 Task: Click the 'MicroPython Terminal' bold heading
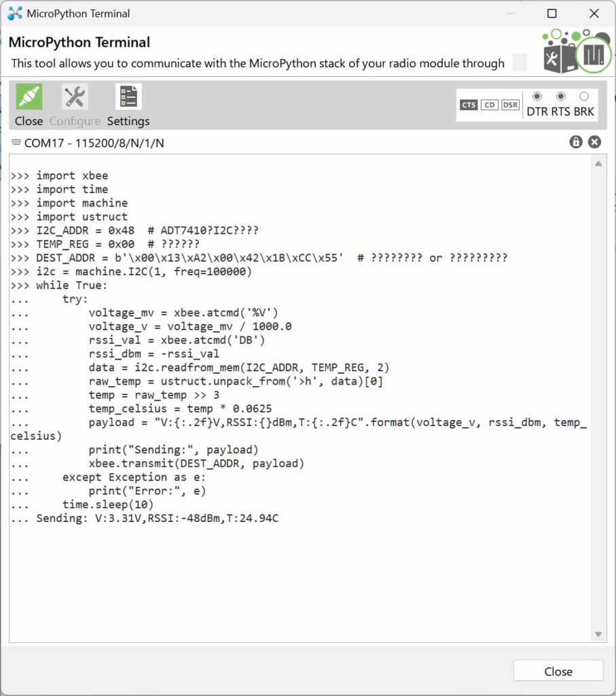pos(79,43)
